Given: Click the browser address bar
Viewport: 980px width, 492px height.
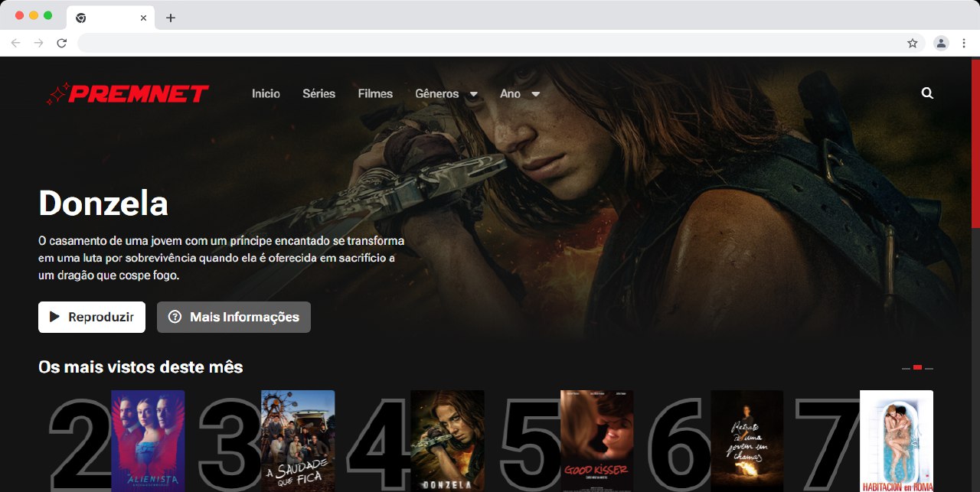Looking at the screenshot, I should 490,44.
